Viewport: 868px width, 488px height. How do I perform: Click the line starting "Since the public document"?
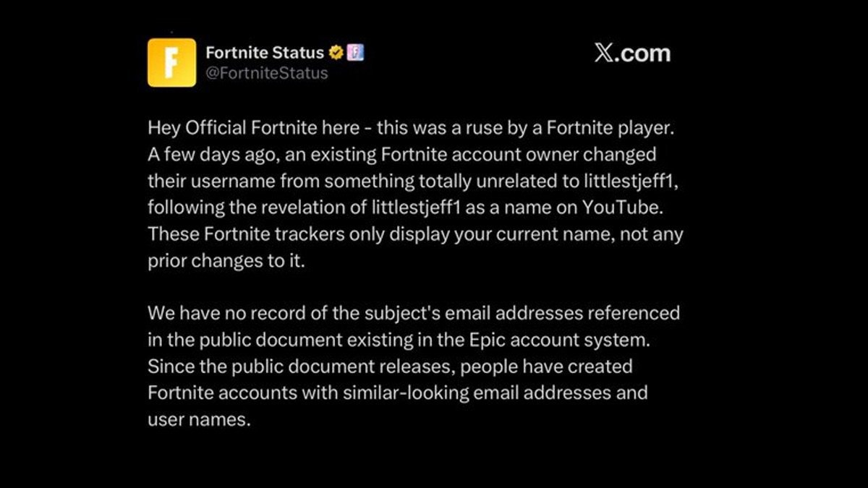pyautogui.click(x=390, y=366)
